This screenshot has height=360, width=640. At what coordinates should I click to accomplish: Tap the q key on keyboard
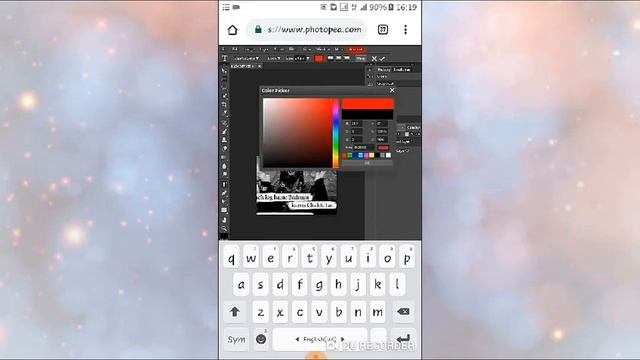click(231, 258)
